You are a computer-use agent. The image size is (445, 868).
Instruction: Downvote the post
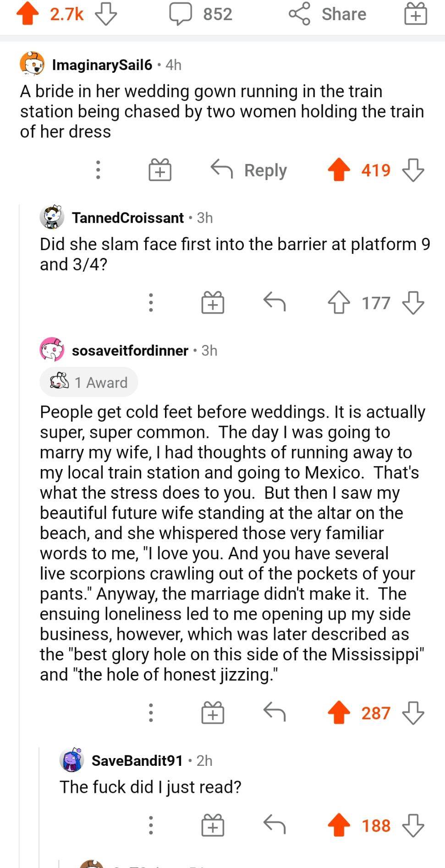click(104, 14)
